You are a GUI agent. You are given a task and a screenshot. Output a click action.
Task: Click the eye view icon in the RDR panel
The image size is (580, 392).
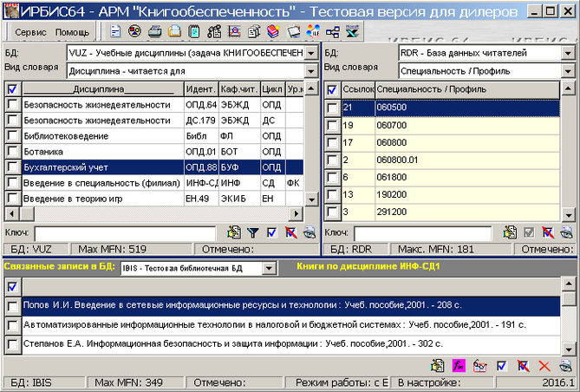pos(566,232)
